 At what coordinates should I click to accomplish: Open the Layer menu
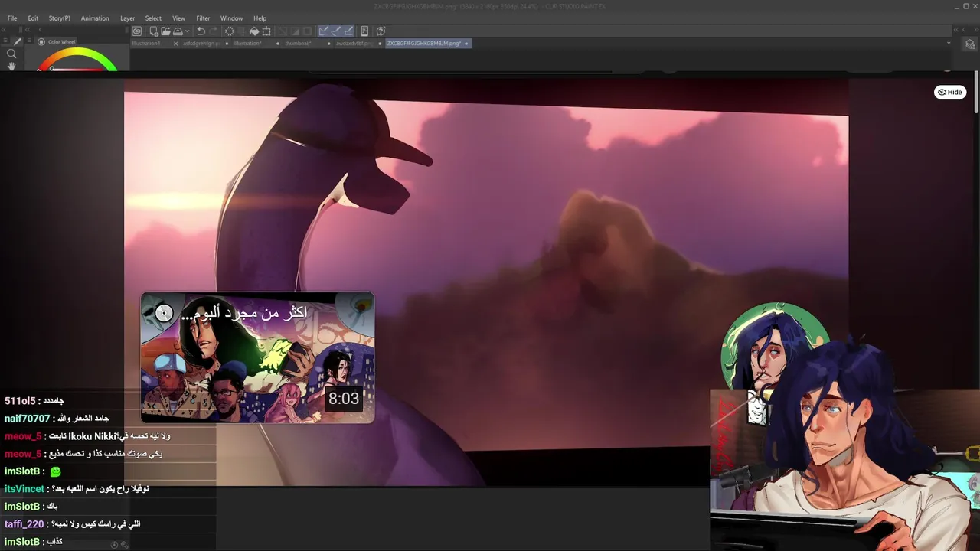[127, 18]
